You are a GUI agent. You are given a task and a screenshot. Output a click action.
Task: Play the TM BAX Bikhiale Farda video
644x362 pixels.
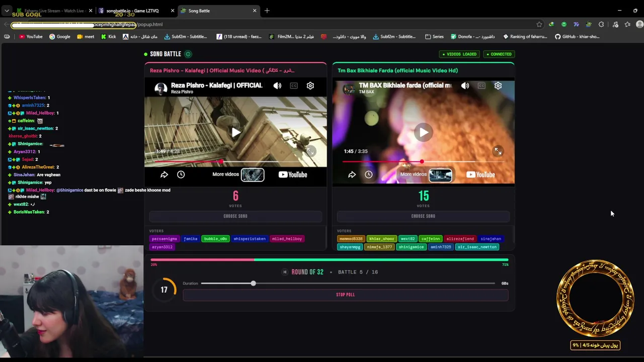click(x=423, y=132)
